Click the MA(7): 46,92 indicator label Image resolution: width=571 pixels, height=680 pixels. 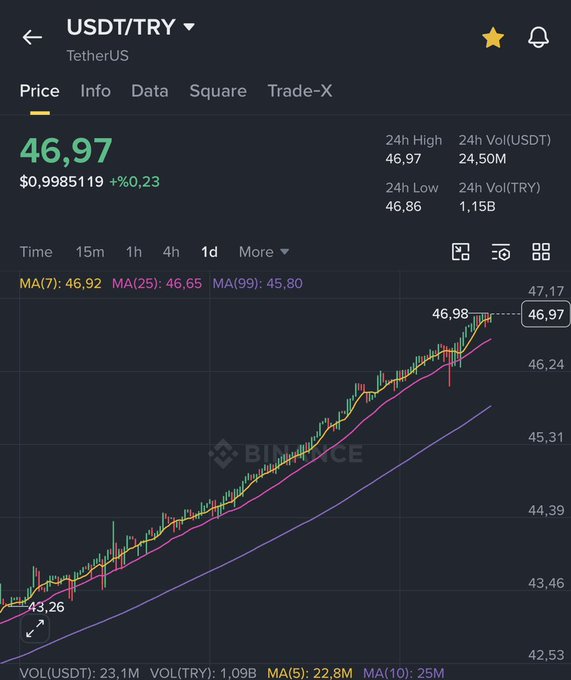(60, 284)
